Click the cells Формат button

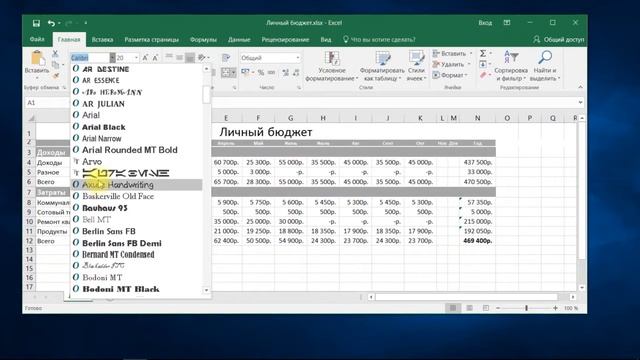(450, 75)
